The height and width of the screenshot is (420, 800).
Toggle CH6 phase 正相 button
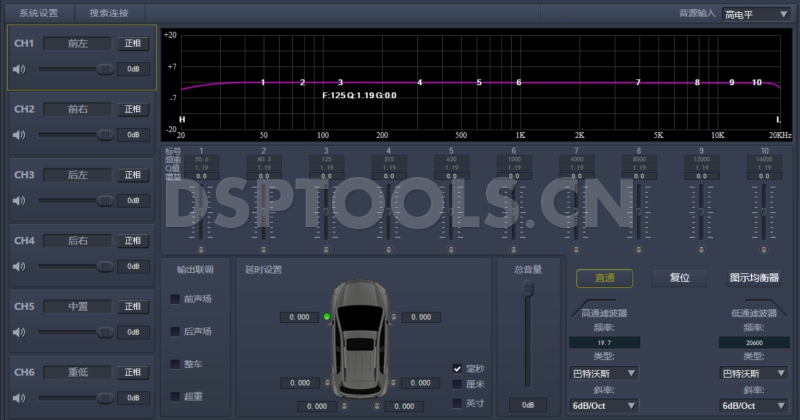point(133,373)
